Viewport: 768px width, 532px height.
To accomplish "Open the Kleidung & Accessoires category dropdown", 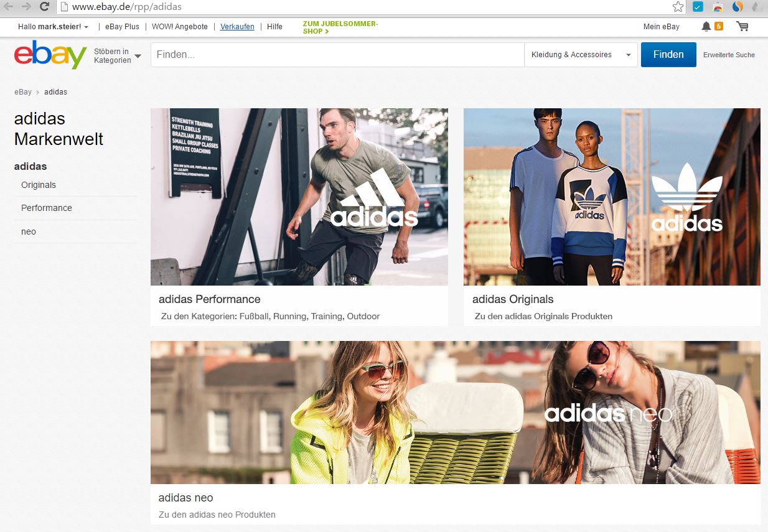I will [581, 55].
